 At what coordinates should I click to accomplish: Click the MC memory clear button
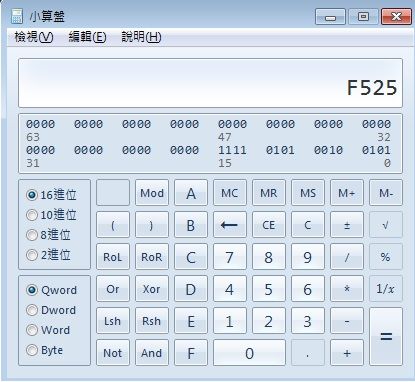pyautogui.click(x=230, y=193)
